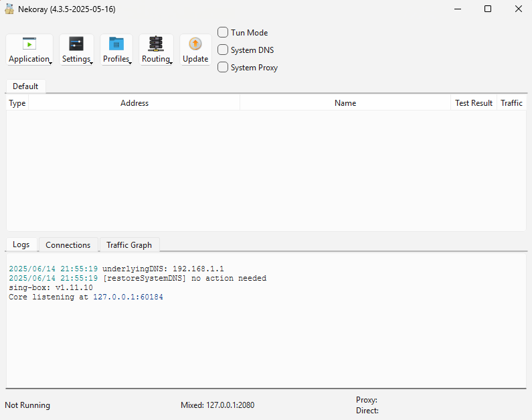The image size is (532, 420).
Task: Maximize the Nekoray window
Action: point(488,9)
